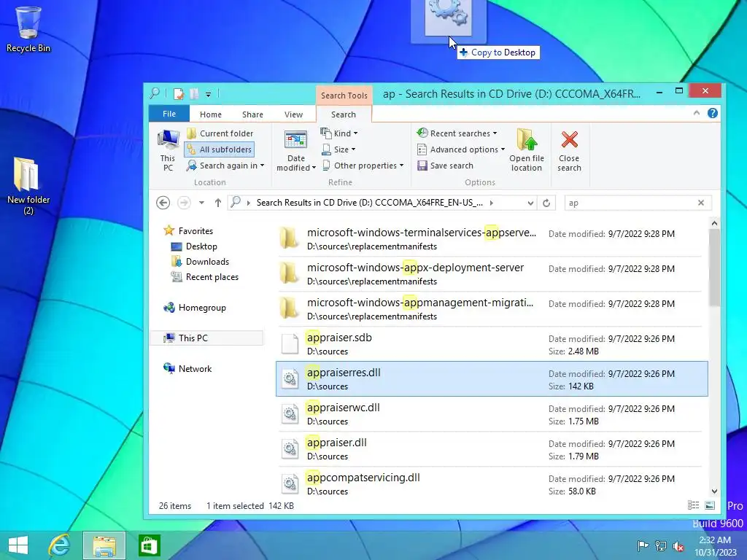Select microsoft-windows-appmanagement-migrati folder
747x560 pixels.
pyautogui.click(x=492, y=308)
